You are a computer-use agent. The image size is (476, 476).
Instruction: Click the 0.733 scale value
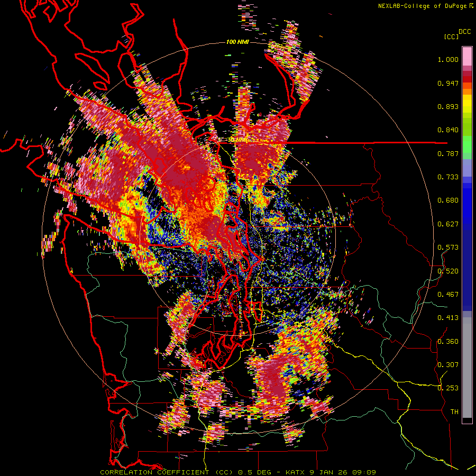(x=448, y=177)
